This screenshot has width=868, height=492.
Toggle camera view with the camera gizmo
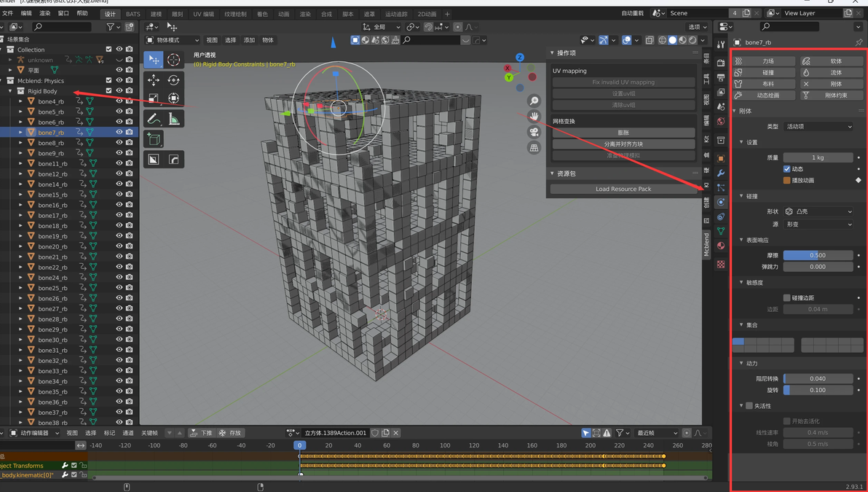tap(534, 132)
